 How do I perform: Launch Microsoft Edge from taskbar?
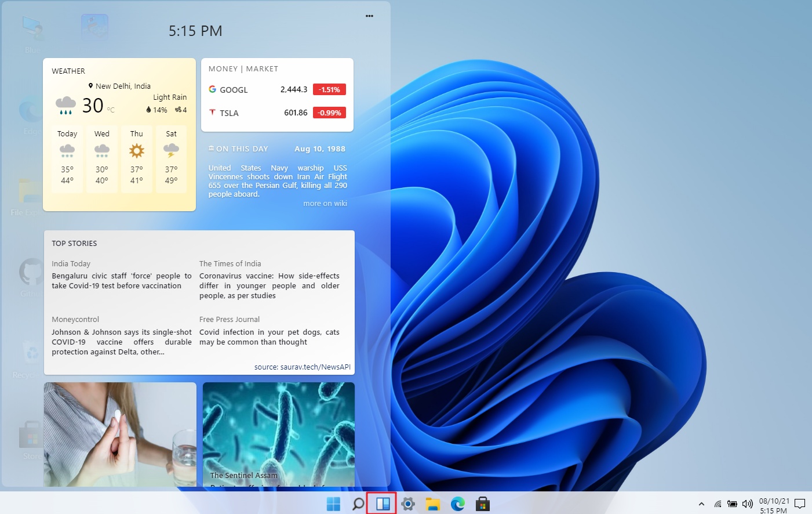click(x=458, y=504)
